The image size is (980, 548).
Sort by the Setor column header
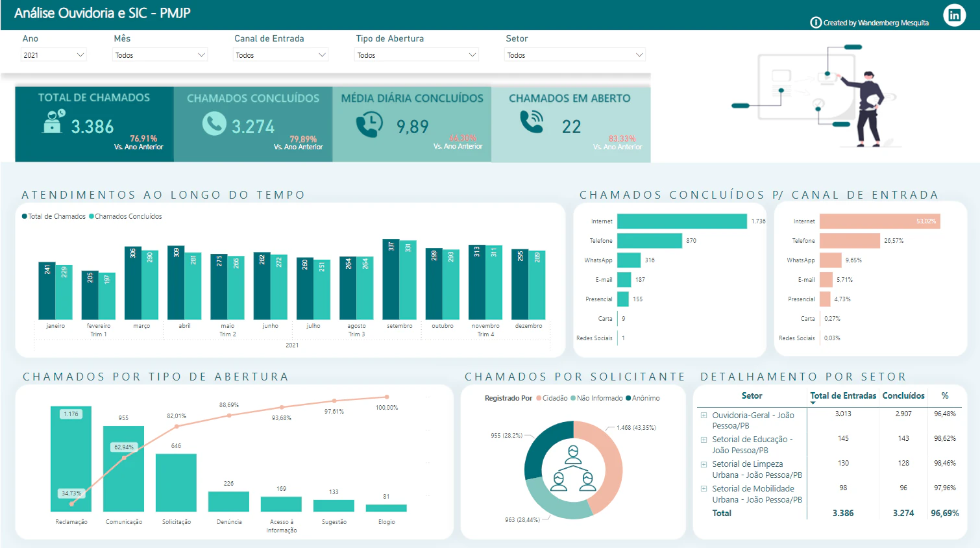click(752, 395)
